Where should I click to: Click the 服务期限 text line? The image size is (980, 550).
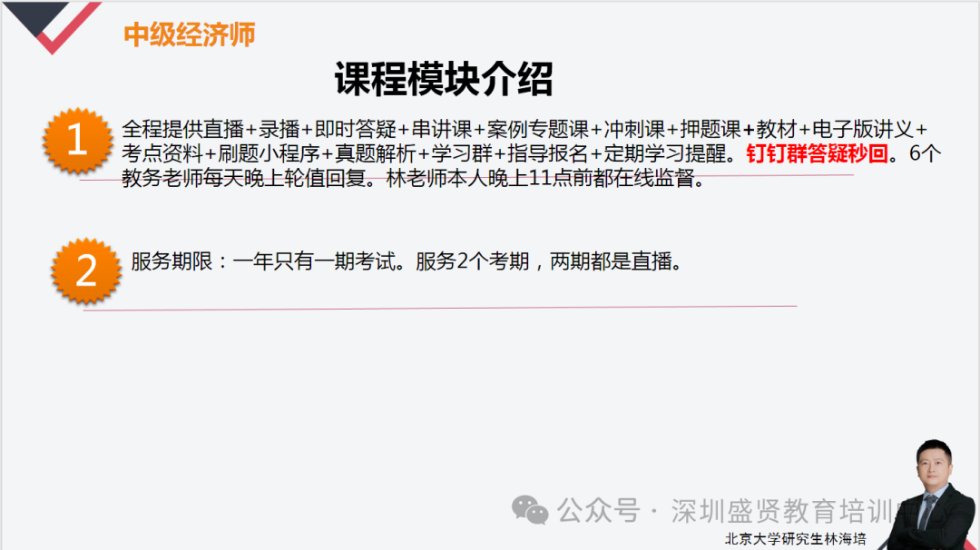coord(407,261)
